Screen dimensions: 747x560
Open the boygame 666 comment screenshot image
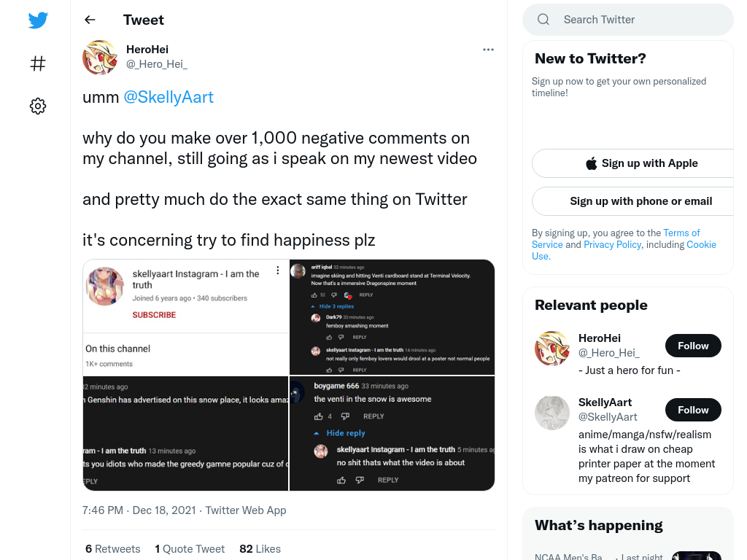[392, 433]
